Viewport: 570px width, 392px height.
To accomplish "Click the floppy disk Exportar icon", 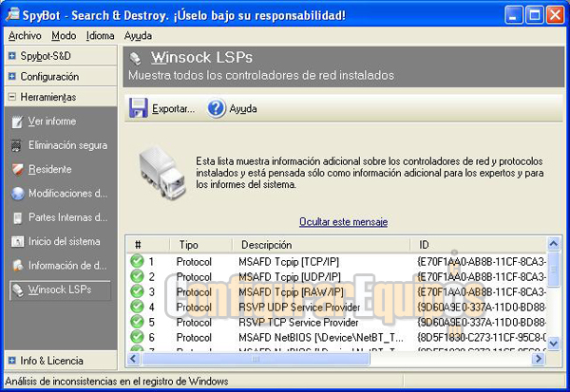I will 138,108.
